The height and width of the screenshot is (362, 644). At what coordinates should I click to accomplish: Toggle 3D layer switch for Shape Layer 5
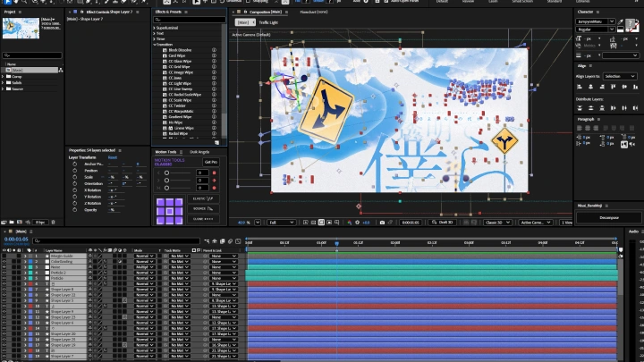click(125, 300)
